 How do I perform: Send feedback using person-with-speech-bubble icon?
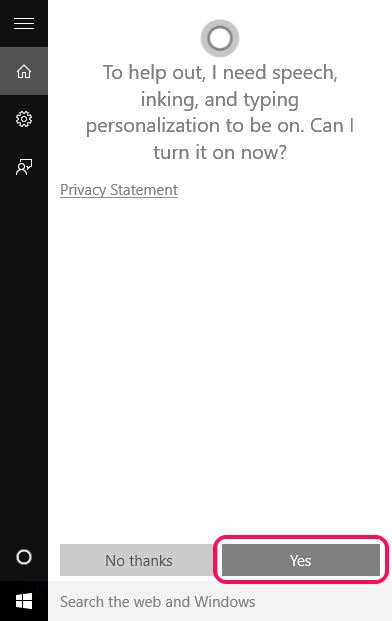pyautogui.click(x=24, y=167)
